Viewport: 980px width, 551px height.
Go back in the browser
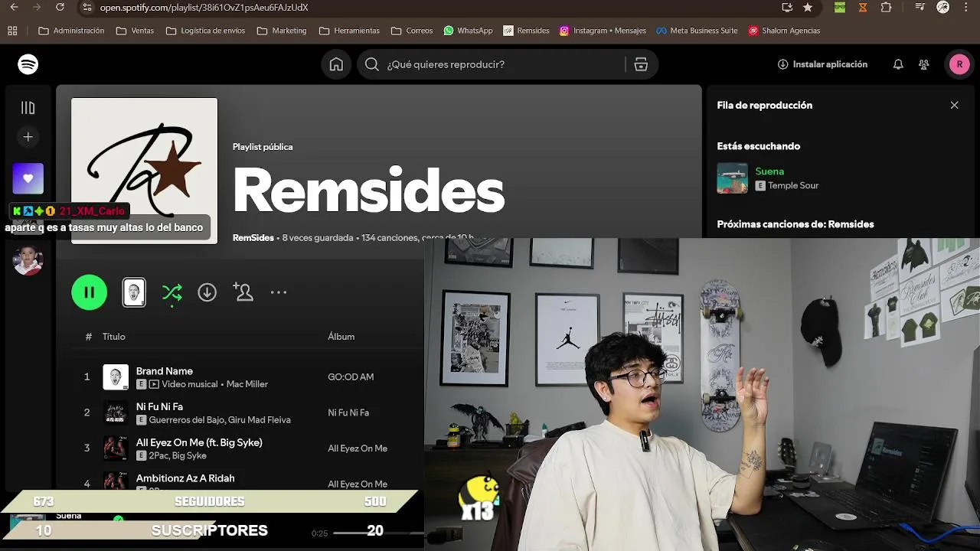[13, 7]
